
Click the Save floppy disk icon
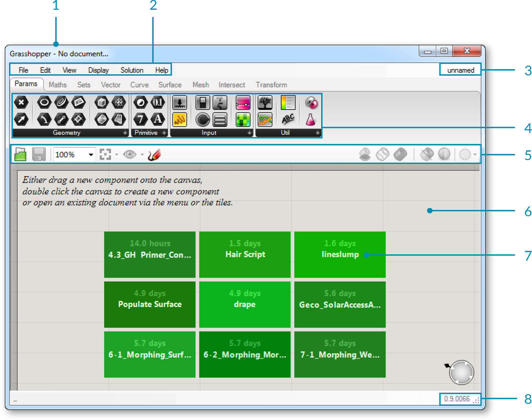pyautogui.click(x=39, y=154)
